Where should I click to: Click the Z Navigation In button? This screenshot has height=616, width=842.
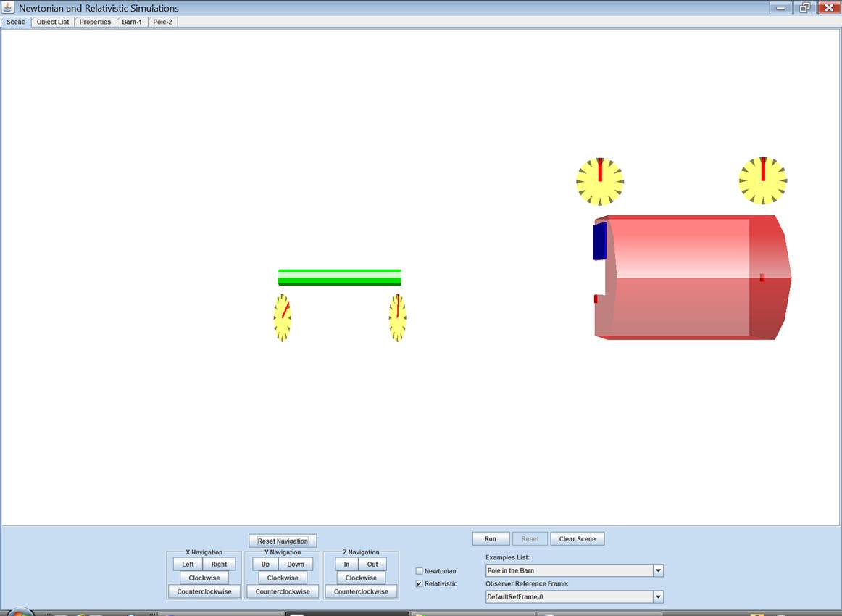click(x=346, y=564)
